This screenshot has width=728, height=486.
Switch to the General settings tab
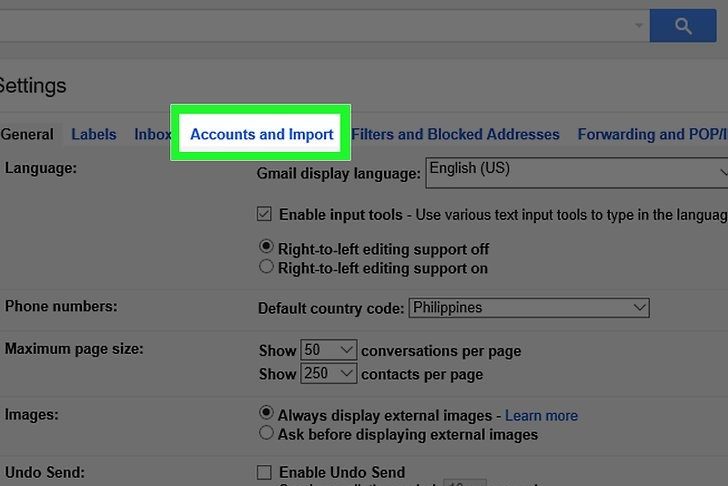click(27, 134)
